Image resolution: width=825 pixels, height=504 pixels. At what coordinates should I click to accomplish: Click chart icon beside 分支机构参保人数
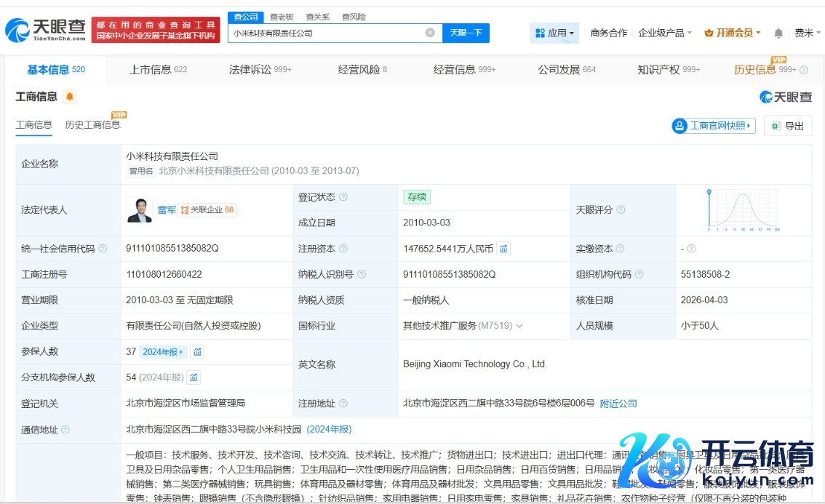click(x=194, y=377)
